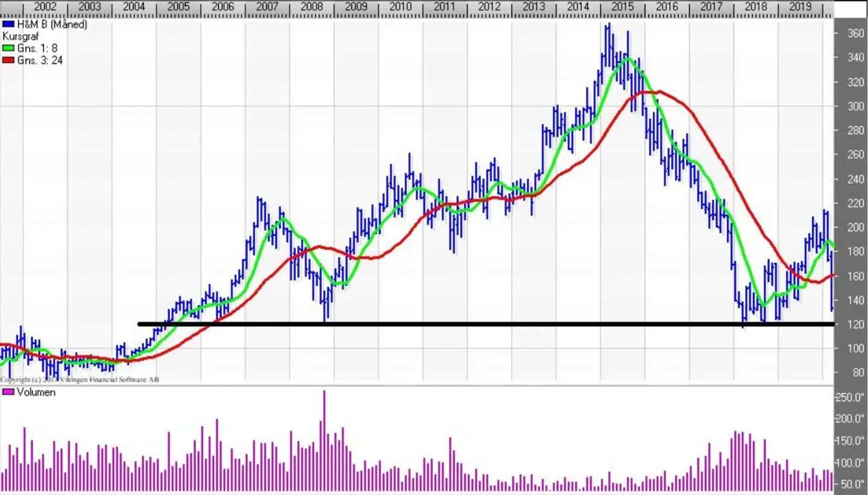Click the 2012 year label on the time axis
868x495 pixels.
point(489,7)
